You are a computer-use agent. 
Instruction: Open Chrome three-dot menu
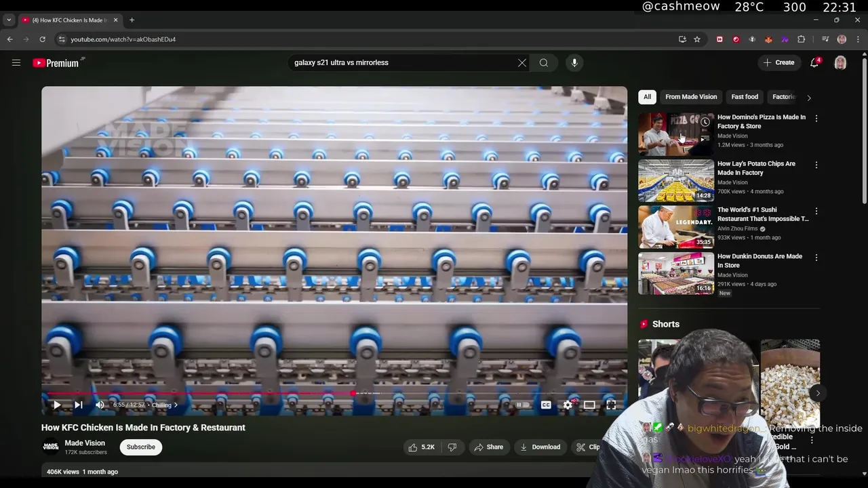point(858,39)
